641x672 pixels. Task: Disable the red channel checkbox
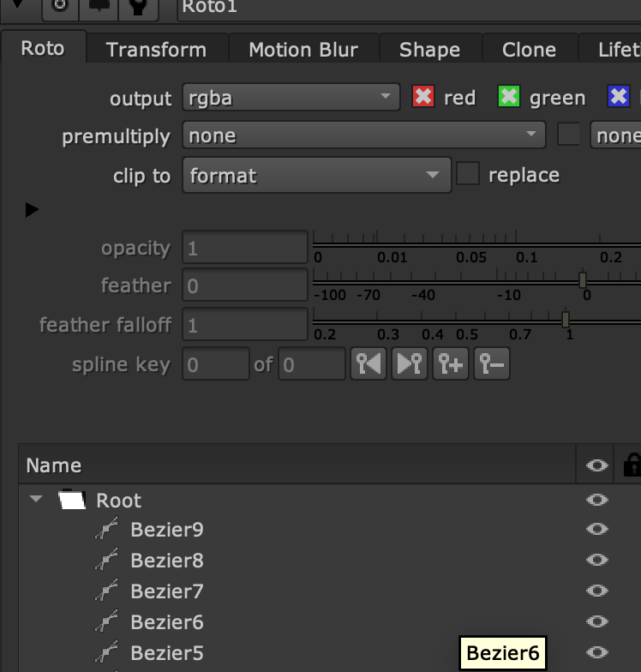(x=423, y=97)
